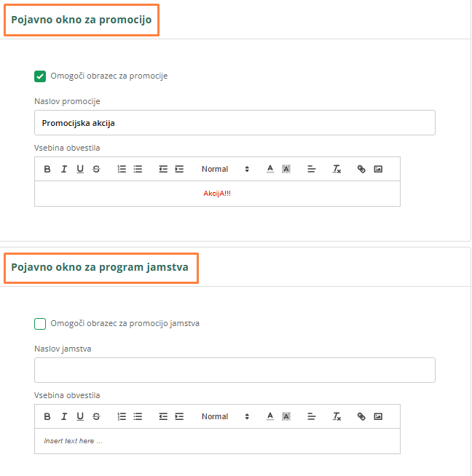Toggle strikethrough in the promotion editor toolbar

96,169
